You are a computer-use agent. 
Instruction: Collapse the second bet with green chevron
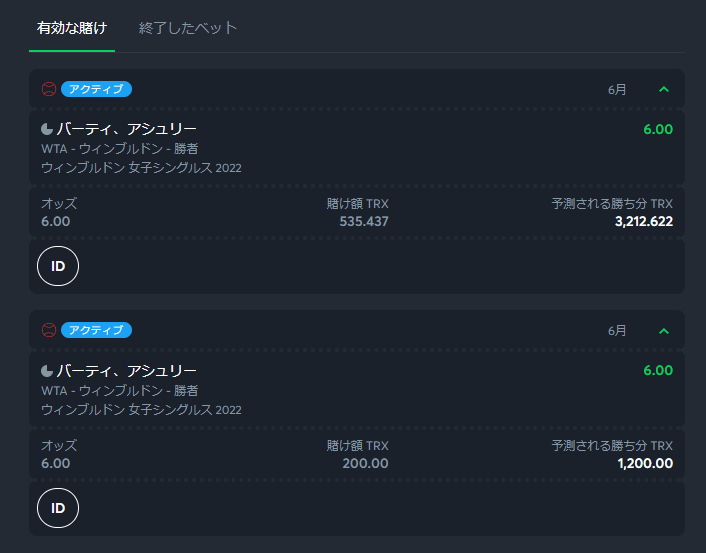pos(664,331)
